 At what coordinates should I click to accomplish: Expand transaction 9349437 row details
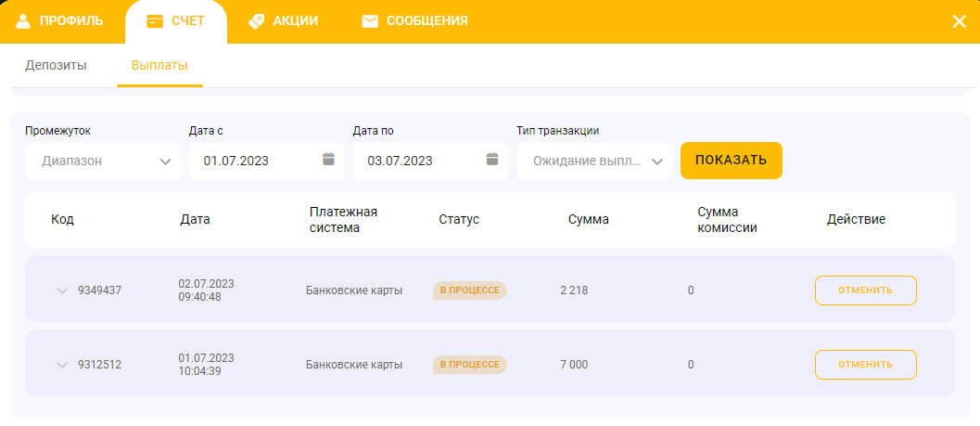pos(62,290)
